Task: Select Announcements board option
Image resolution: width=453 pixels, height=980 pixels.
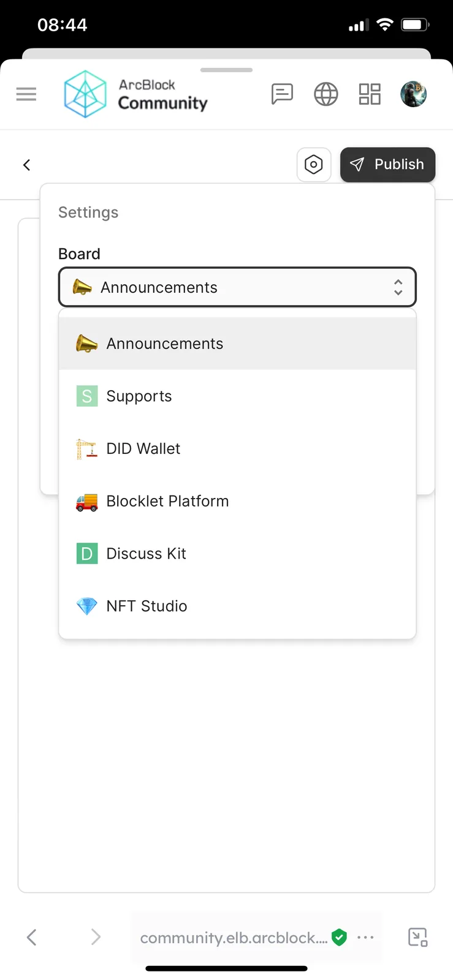Action: pyautogui.click(x=237, y=344)
